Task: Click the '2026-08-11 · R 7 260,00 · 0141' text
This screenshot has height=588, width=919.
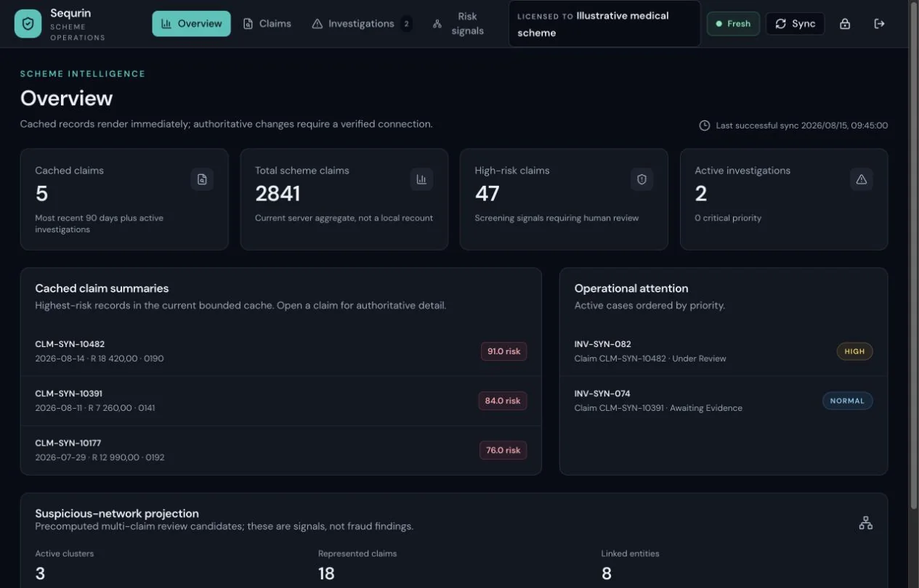Action: [94, 408]
